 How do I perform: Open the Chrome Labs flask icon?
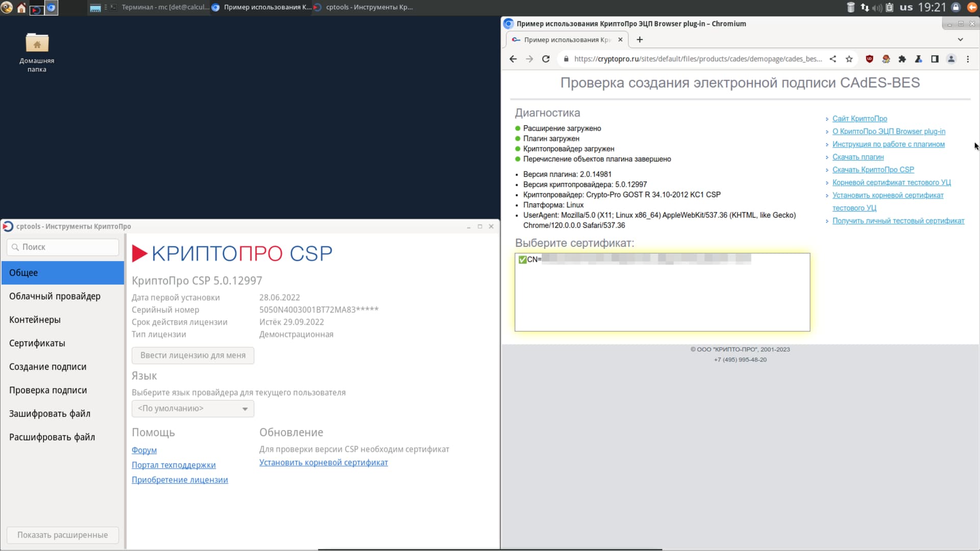click(919, 59)
